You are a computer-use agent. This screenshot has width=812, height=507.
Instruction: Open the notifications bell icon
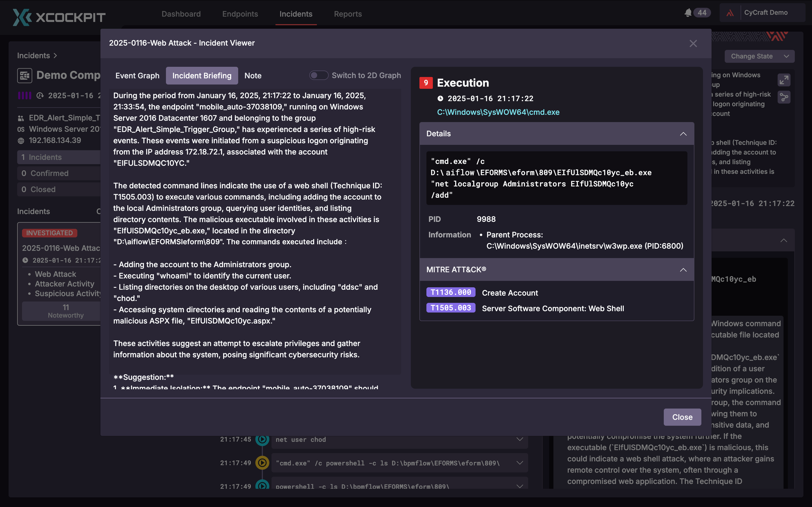[x=688, y=13]
